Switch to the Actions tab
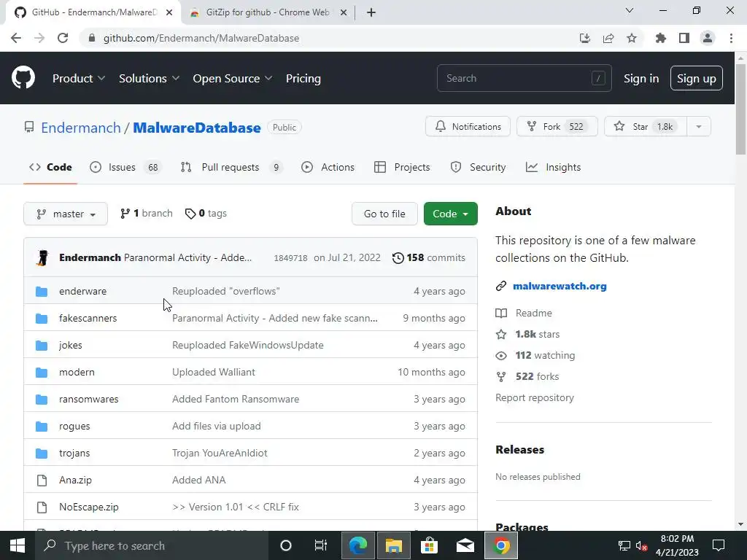Screen dimensions: 747x560 pos(328,167)
